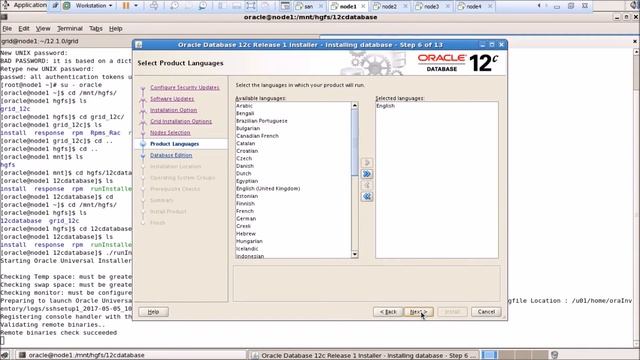640x360 pixels.
Task: Close the san VM tab
Action: tap(321, 6)
